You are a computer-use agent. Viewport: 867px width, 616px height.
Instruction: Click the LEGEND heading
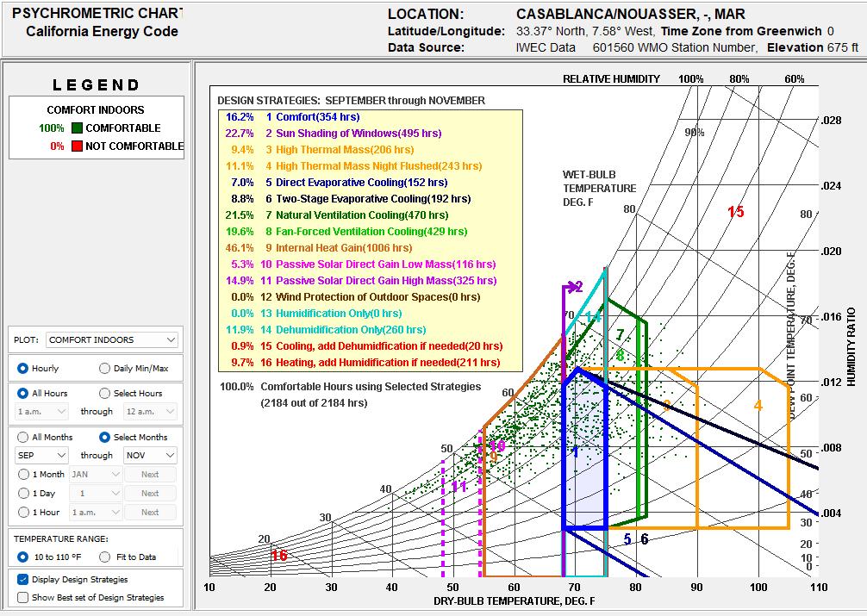(x=97, y=84)
